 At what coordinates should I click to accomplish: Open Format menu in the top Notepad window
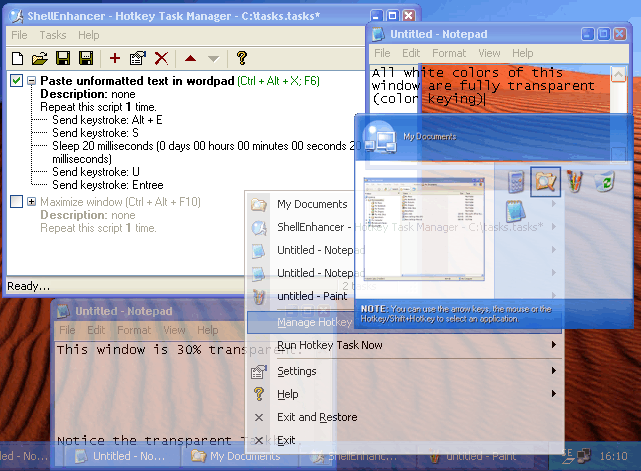coord(449,53)
